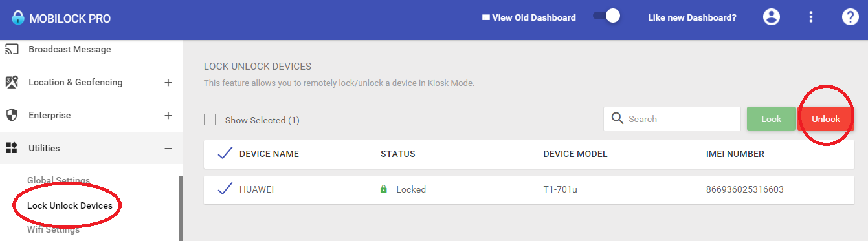868x241 pixels.
Task: Click the help question mark icon
Action: 850,17
